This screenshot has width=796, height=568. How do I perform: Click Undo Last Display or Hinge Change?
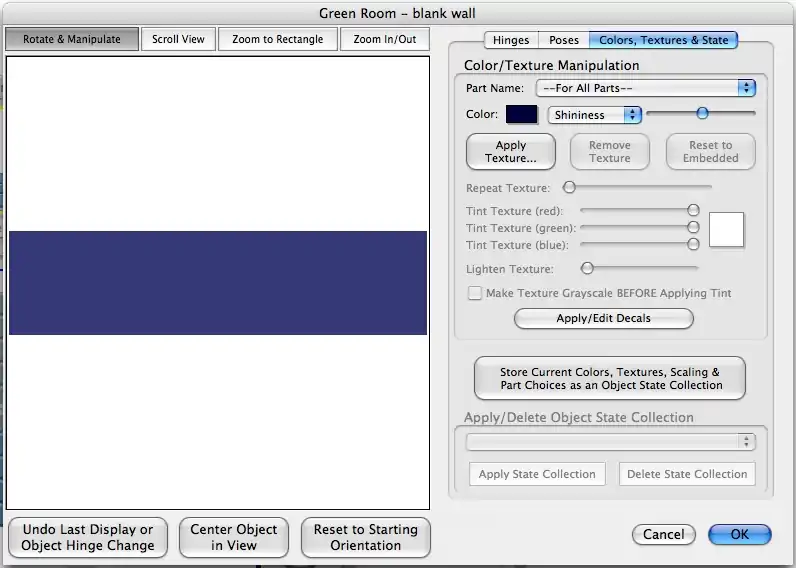point(88,537)
